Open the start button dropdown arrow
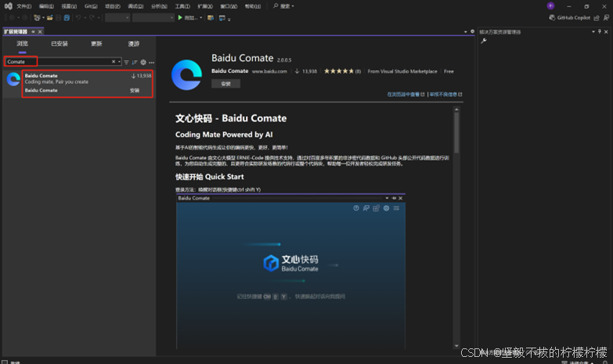Image resolution: width=613 pixels, height=364 pixels. coord(201,17)
